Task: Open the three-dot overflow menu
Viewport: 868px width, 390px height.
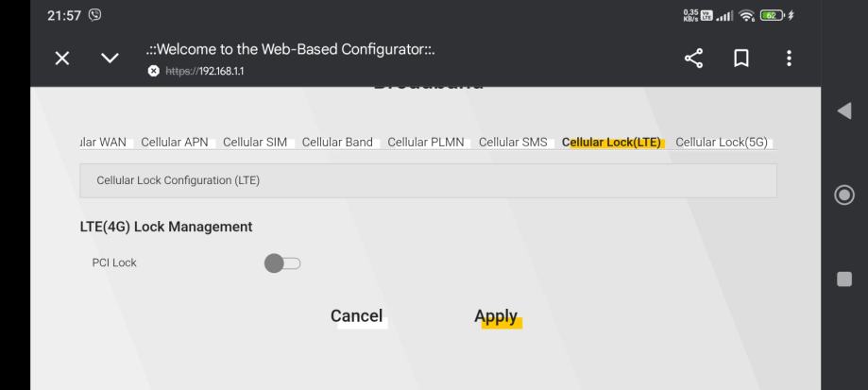Action: coord(789,59)
